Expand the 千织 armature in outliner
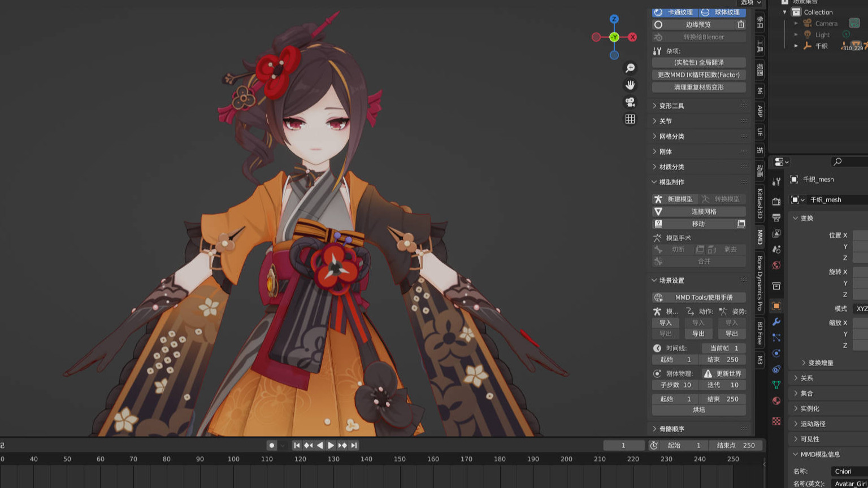 pos(796,46)
